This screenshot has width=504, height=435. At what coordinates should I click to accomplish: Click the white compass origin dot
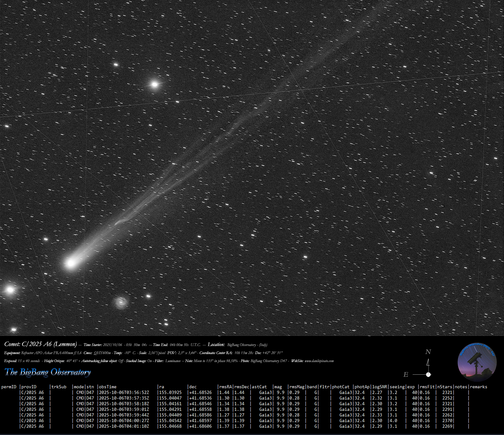pos(428,374)
